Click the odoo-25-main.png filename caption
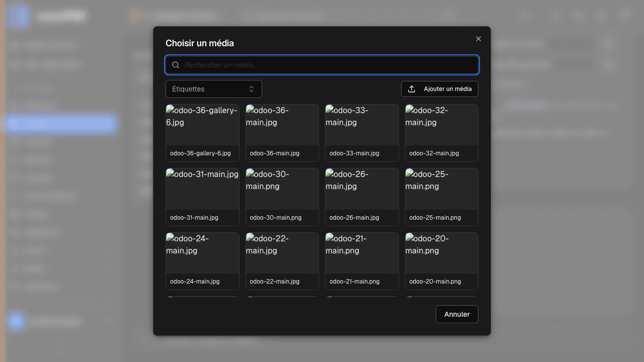Image resolution: width=644 pixels, height=362 pixels. coord(435,218)
